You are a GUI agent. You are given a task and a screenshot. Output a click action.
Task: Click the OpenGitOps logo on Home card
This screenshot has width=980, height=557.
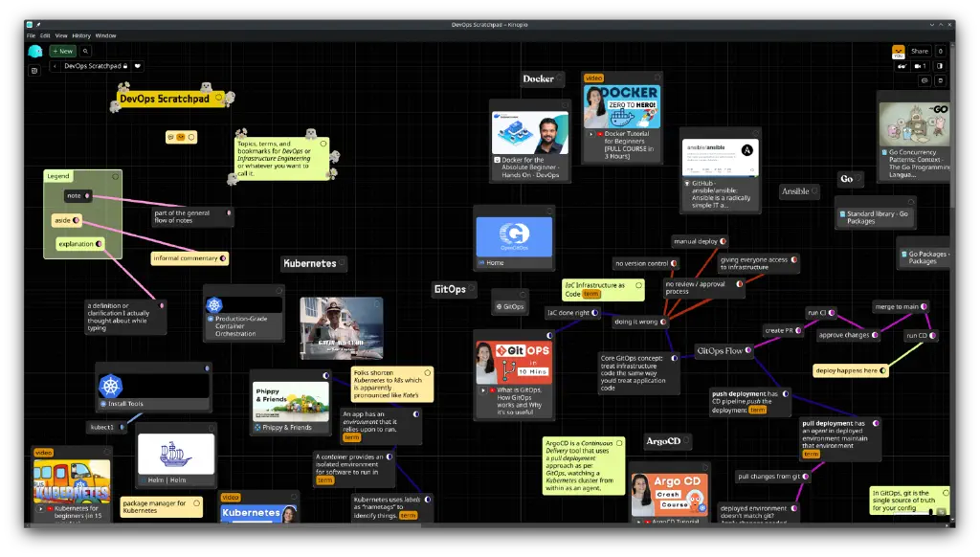point(514,236)
